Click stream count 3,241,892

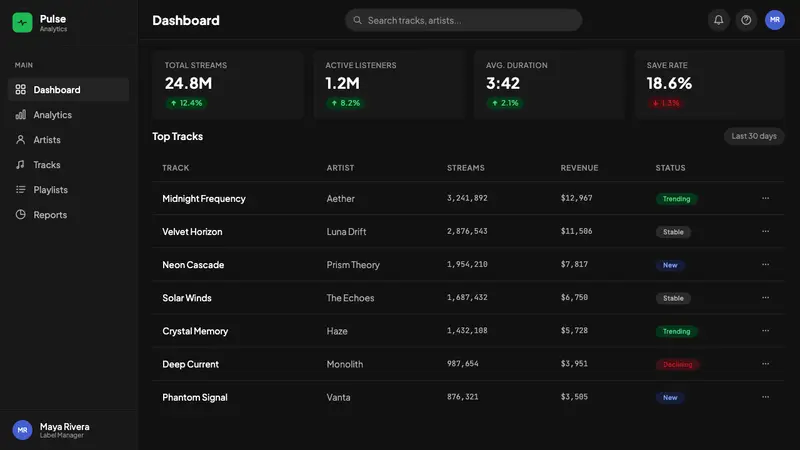467,198
